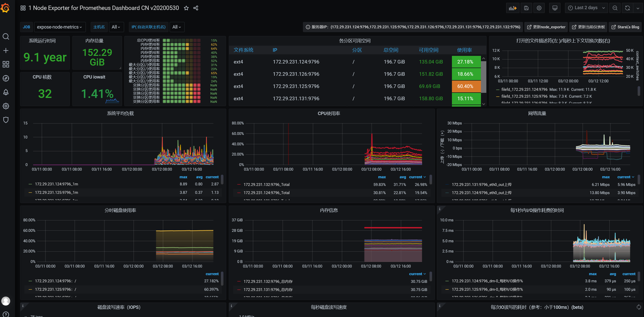Screen dimensions: 644x317
Task: Click the 系统平均负载 legend scrollbar
Action: [222, 180]
